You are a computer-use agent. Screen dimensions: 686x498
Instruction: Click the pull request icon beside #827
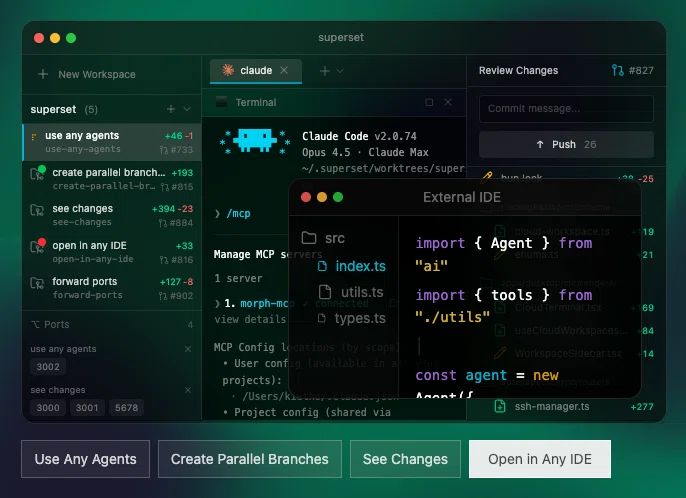[x=617, y=70]
